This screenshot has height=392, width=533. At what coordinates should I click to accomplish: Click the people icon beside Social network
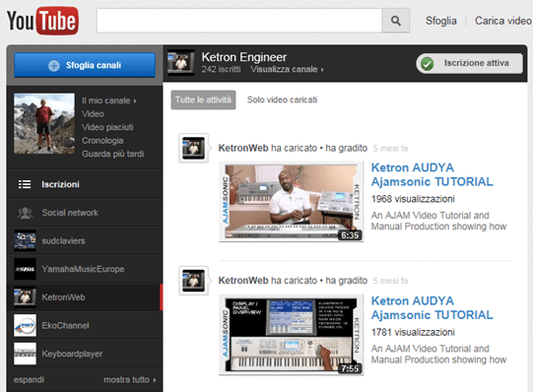(x=25, y=213)
